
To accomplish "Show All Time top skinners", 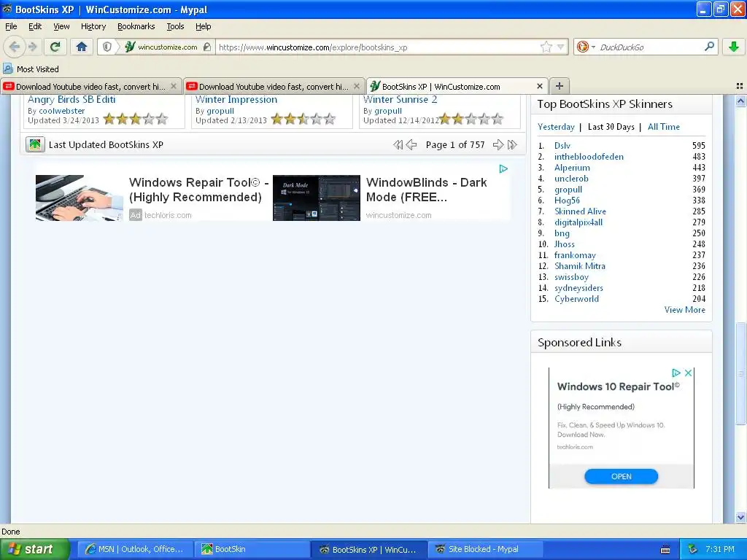I will (x=664, y=127).
